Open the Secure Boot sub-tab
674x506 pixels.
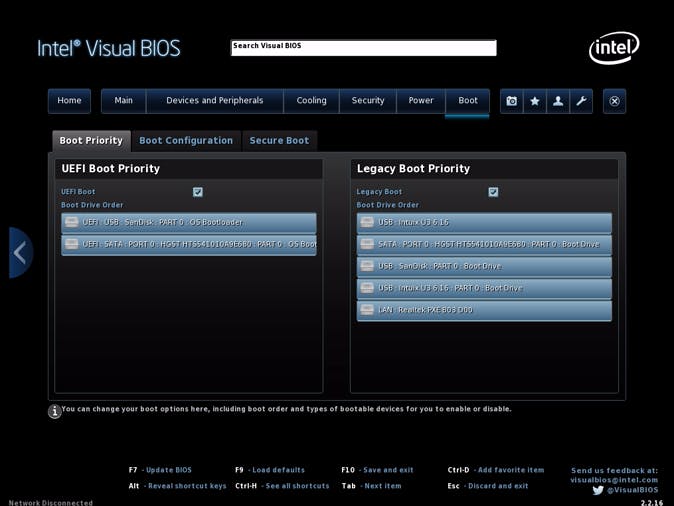click(x=279, y=141)
